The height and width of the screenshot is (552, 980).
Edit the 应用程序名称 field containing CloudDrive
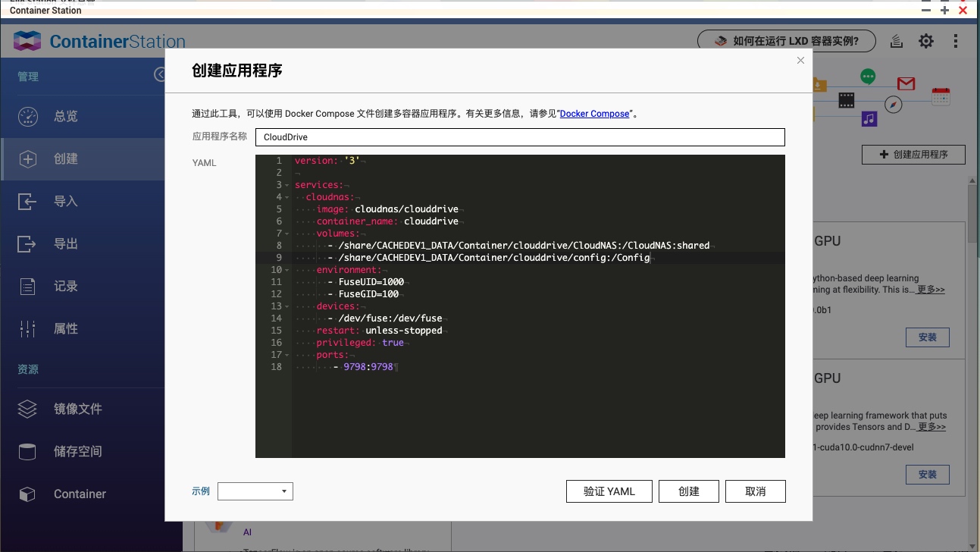point(520,137)
